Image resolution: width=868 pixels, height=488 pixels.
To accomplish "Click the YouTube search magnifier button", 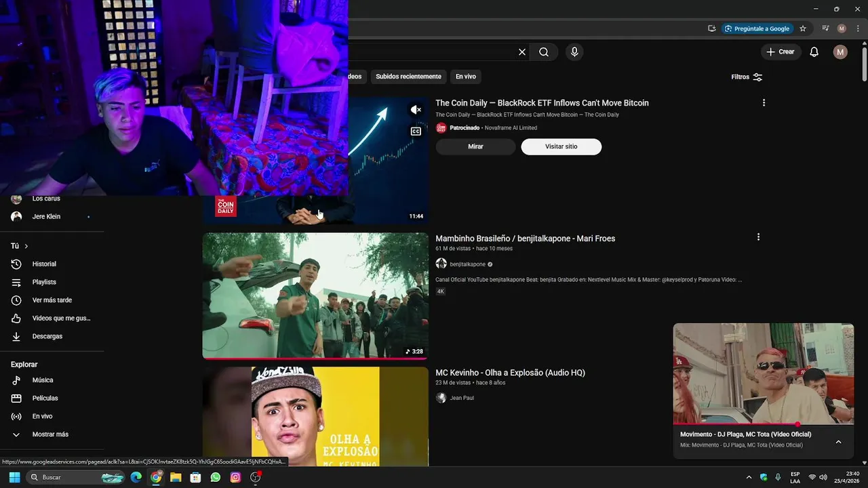I will (544, 52).
